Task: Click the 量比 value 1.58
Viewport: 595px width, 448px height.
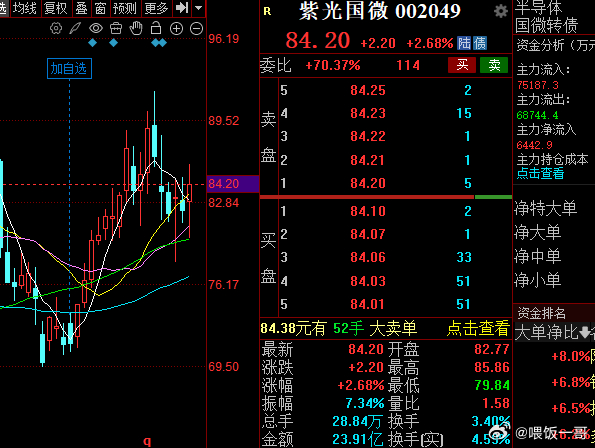Action: tap(496, 403)
